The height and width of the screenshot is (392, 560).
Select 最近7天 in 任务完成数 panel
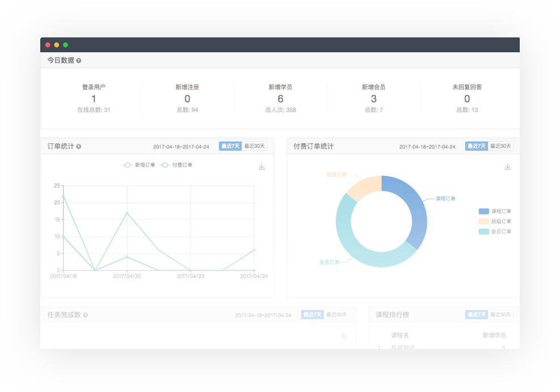pos(312,314)
